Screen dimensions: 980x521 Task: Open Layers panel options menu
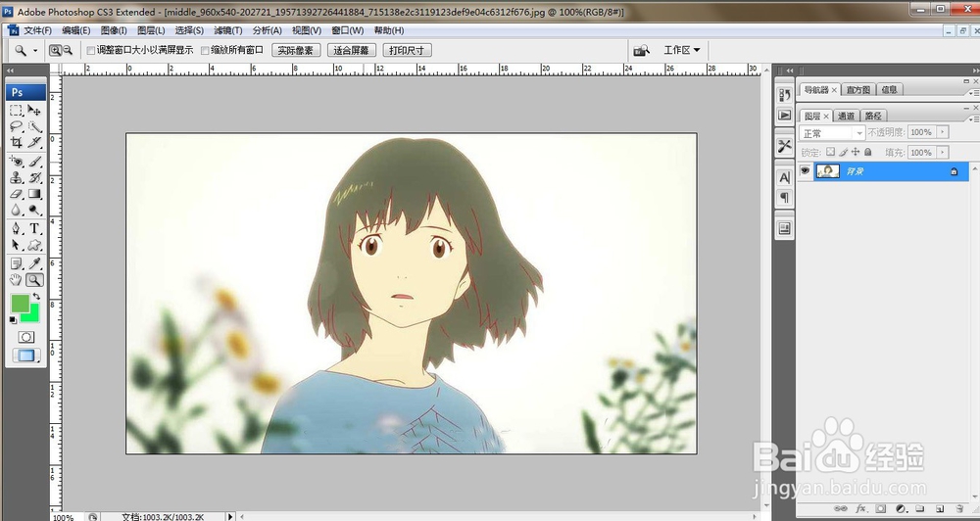pyautogui.click(x=974, y=118)
